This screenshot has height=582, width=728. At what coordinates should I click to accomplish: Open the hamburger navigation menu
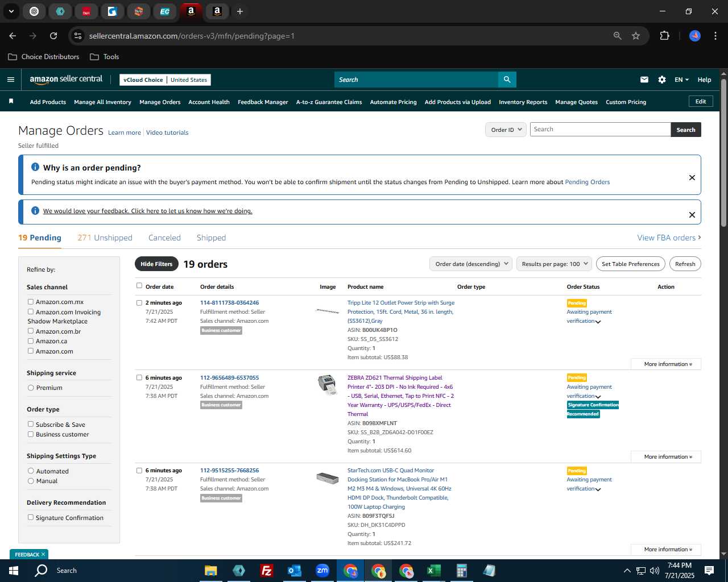point(10,80)
